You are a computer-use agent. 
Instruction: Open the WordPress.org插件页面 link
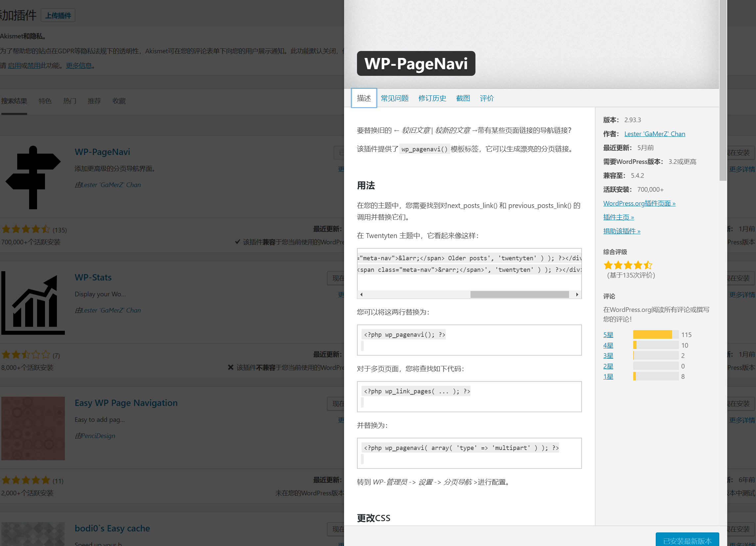coord(639,203)
